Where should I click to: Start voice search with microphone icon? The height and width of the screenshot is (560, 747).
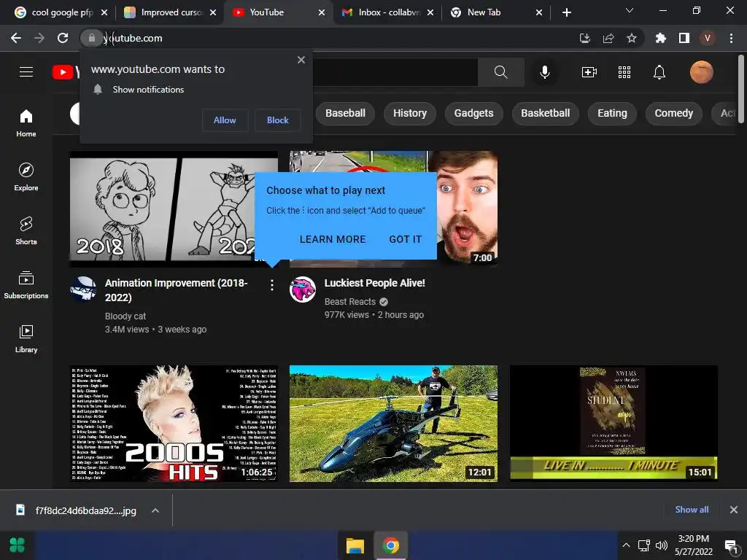544,72
